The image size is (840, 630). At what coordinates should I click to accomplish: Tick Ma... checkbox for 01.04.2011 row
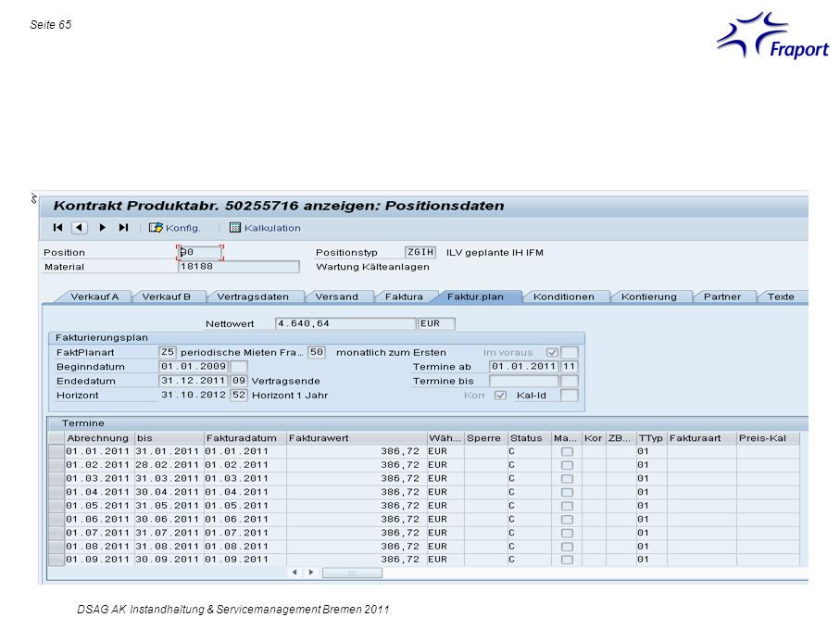[x=567, y=492]
